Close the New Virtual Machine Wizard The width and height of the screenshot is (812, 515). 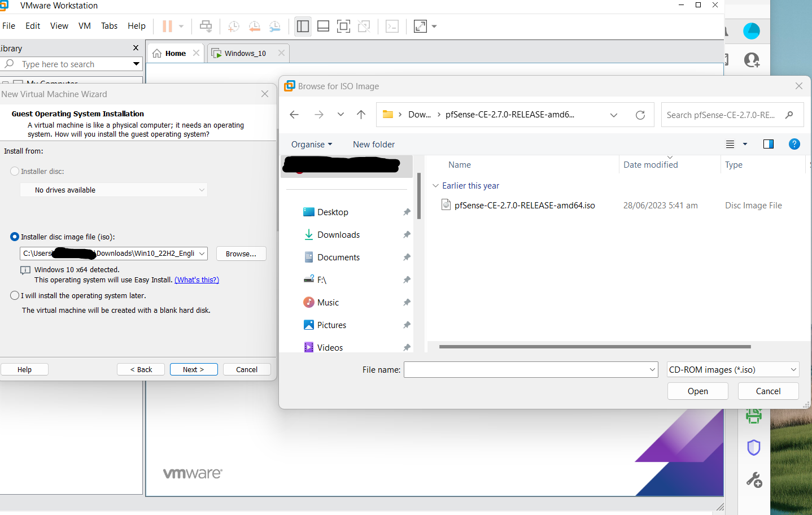tap(265, 94)
